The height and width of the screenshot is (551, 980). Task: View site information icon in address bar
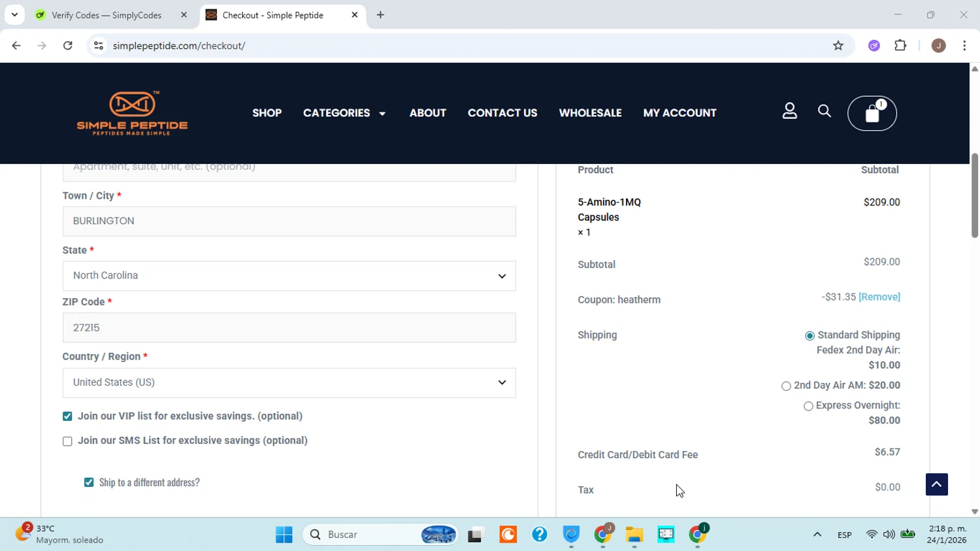click(99, 46)
